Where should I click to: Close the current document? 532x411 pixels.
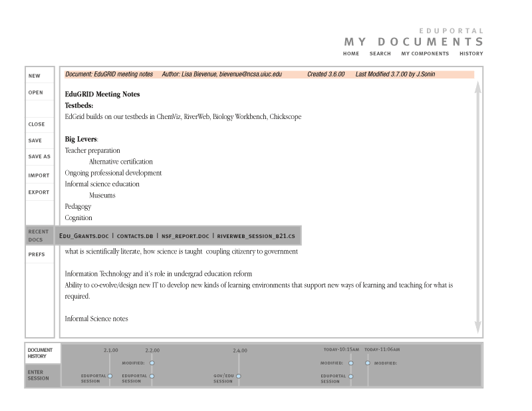tap(37, 124)
